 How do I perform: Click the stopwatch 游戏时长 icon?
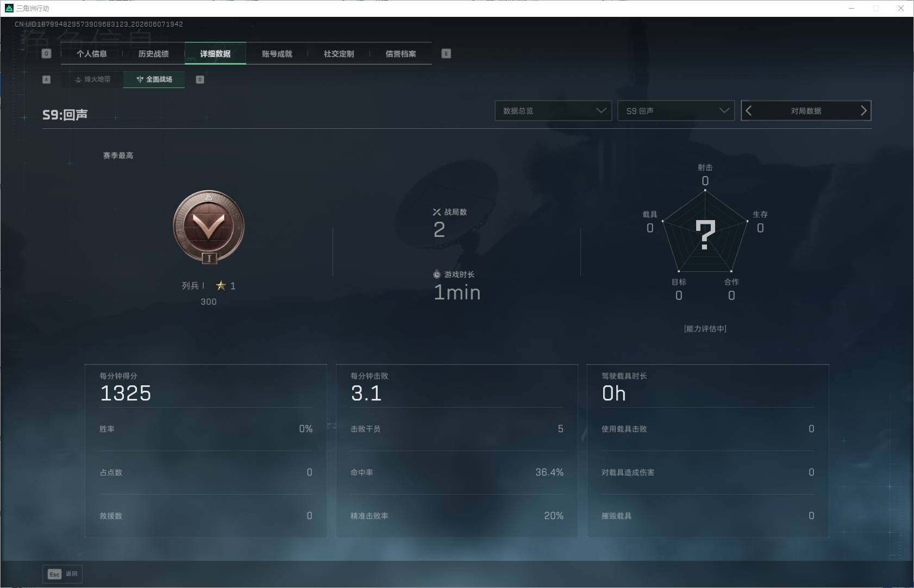tap(436, 274)
